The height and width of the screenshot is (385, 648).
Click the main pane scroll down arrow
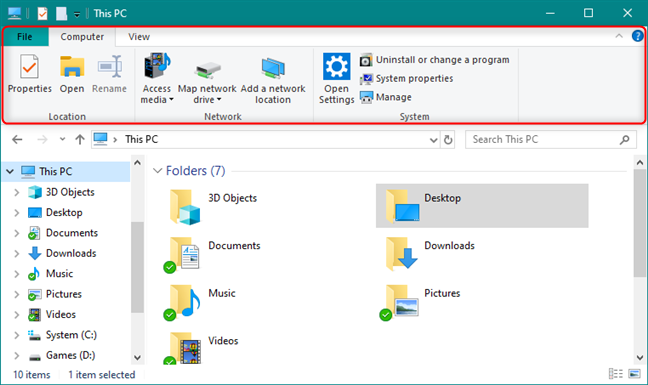coord(640,357)
